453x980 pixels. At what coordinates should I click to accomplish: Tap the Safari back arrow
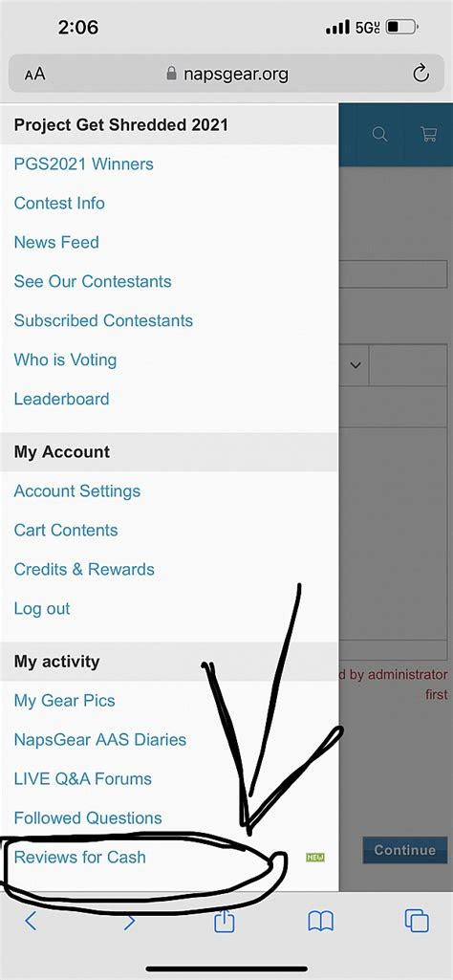31,921
